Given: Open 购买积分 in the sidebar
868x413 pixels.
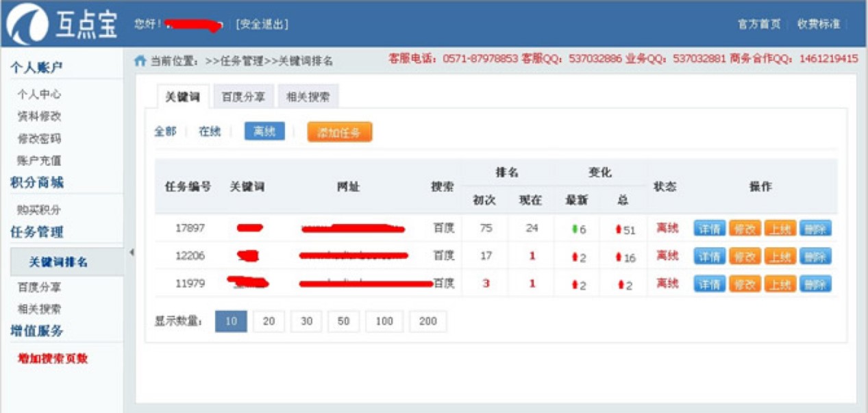Looking at the screenshot, I should pyautogui.click(x=39, y=210).
